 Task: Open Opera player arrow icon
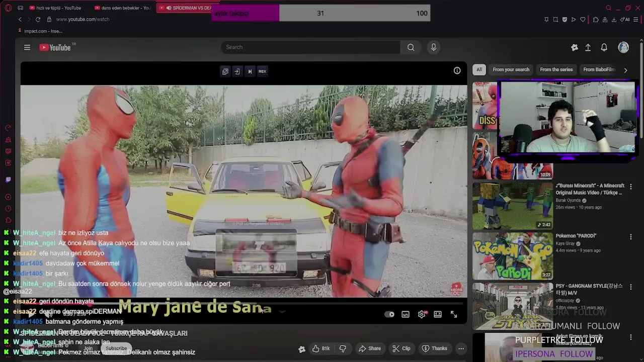point(574,20)
